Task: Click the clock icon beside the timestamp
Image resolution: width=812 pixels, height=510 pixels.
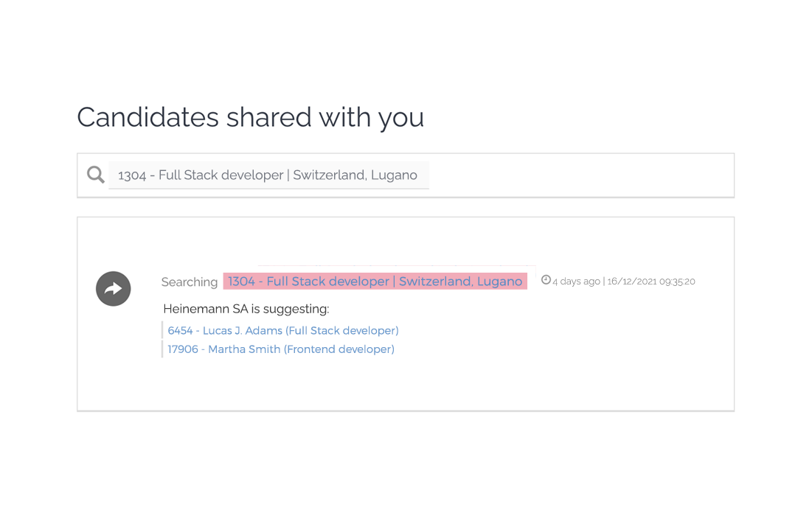Action: (546, 280)
